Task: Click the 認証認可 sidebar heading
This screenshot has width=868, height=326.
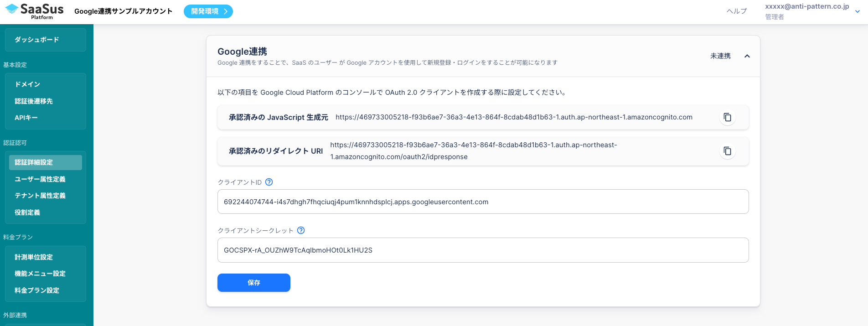Action: coord(15,143)
